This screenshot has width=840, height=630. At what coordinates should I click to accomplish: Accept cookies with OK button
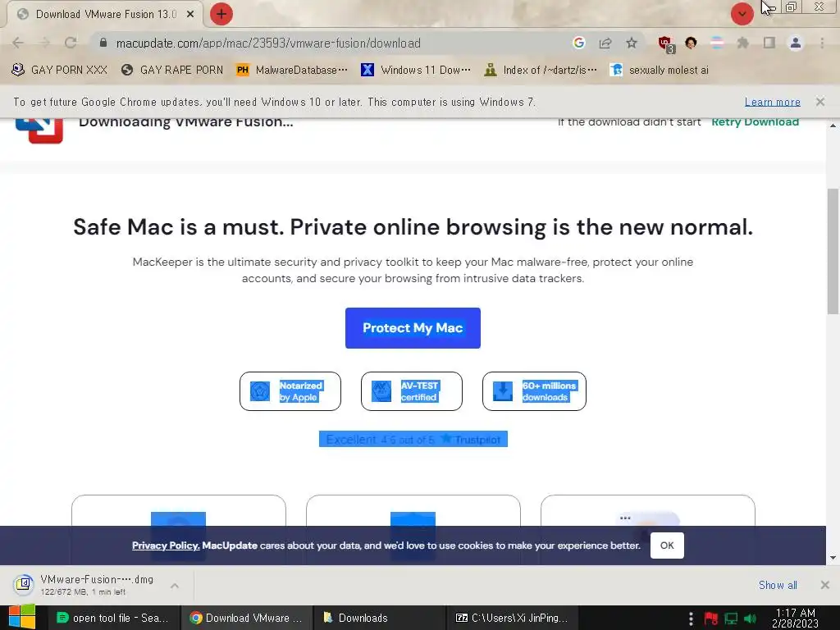(x=667, y=546)
